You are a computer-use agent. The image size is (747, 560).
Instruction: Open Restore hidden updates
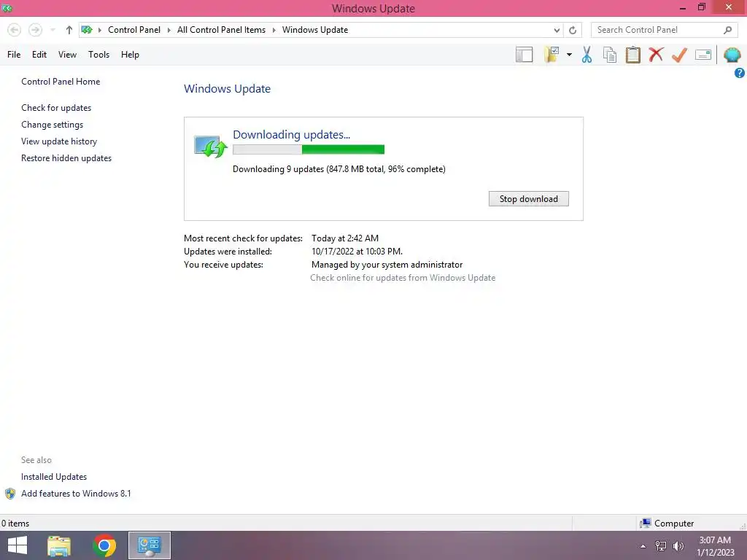(66, 158)
